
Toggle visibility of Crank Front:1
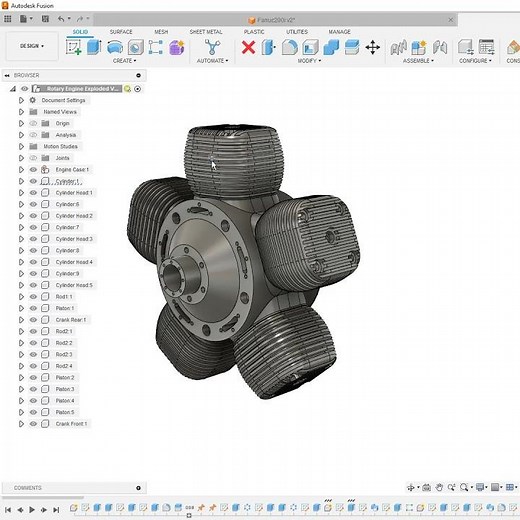(x=33, y=424)
